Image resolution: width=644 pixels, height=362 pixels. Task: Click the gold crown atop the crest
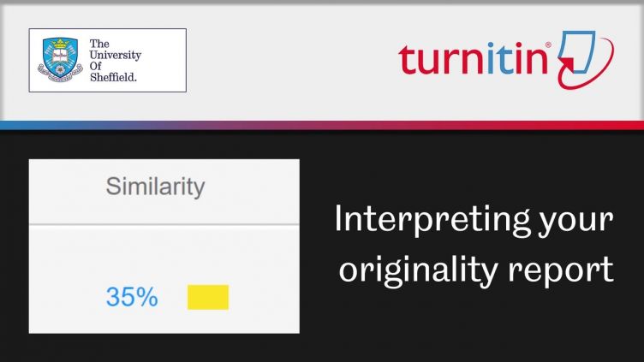60,43
